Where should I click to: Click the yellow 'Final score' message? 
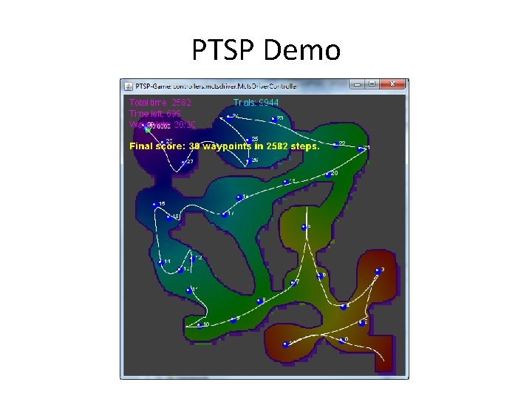click(x=225, y=146)
